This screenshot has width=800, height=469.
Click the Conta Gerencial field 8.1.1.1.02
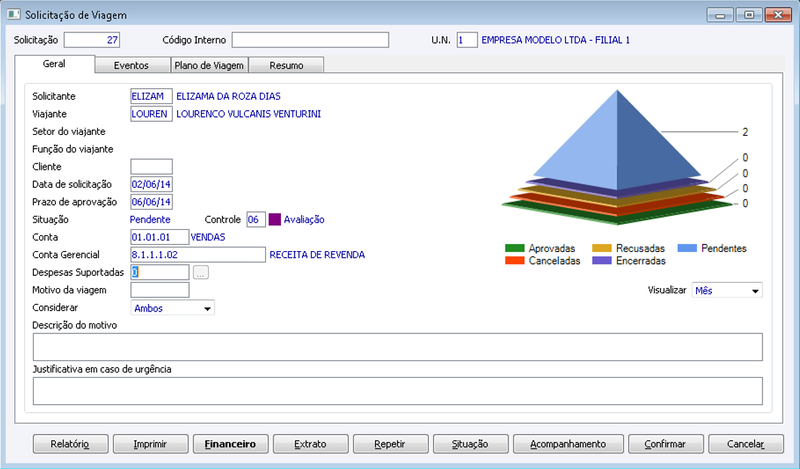[198, 255]
